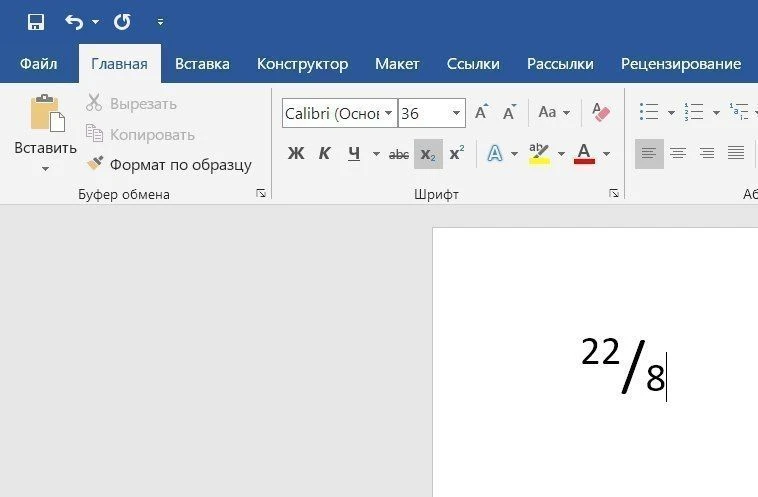Decrease font size with the smaller A
This screenshot has width=758, height=497.
point(509,112)
